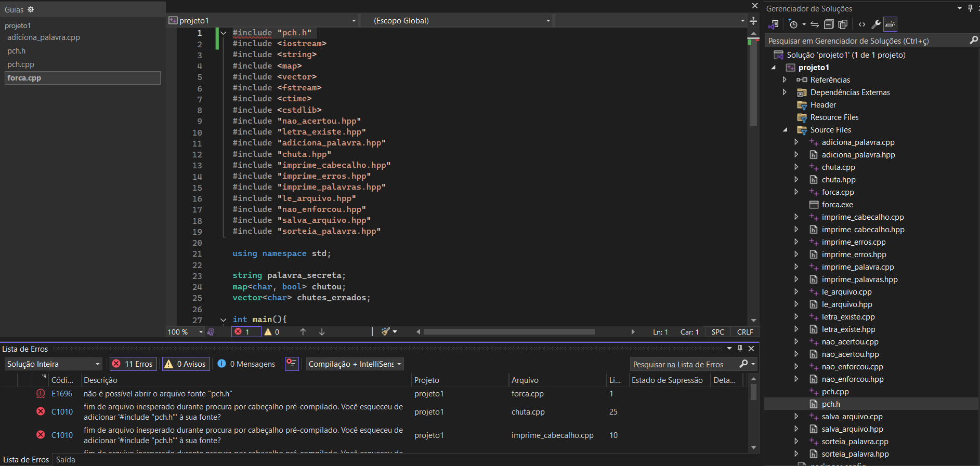
Task: Pin the Gerenciador de Soluções panel
Action: (970, 8)
